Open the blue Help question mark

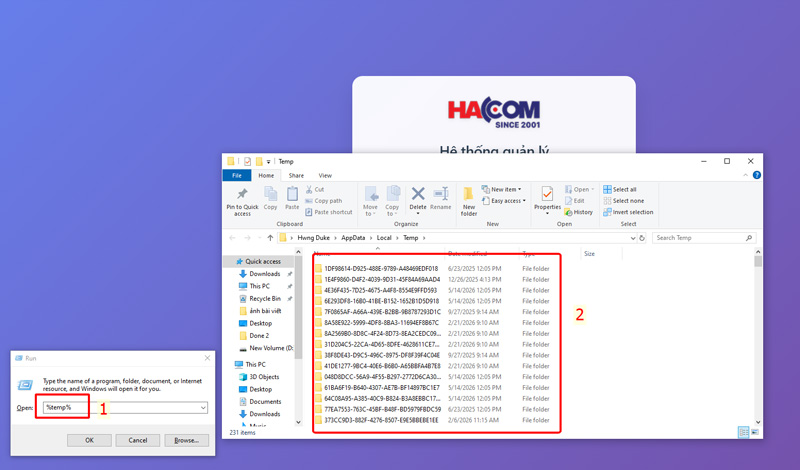click(x=757, y=175)
